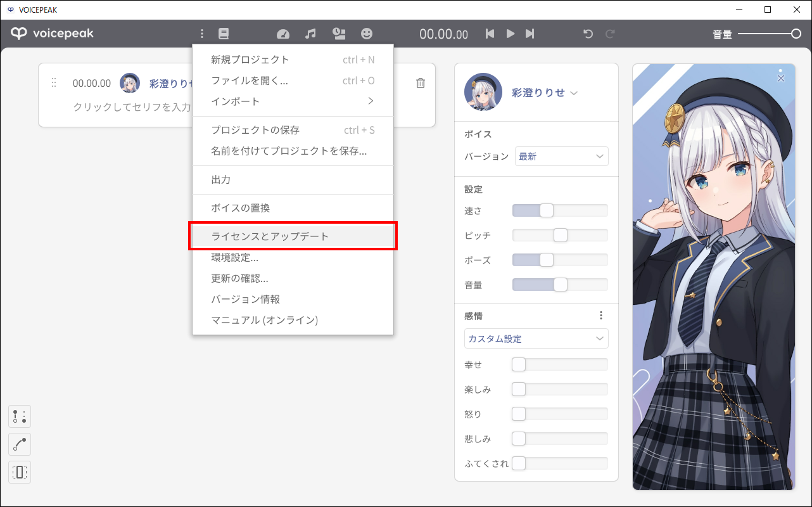The height and width of the screenshot is (507, 812).
Task: Select 新規プロジェクト from the menu
Action: [x=293, y=60]
